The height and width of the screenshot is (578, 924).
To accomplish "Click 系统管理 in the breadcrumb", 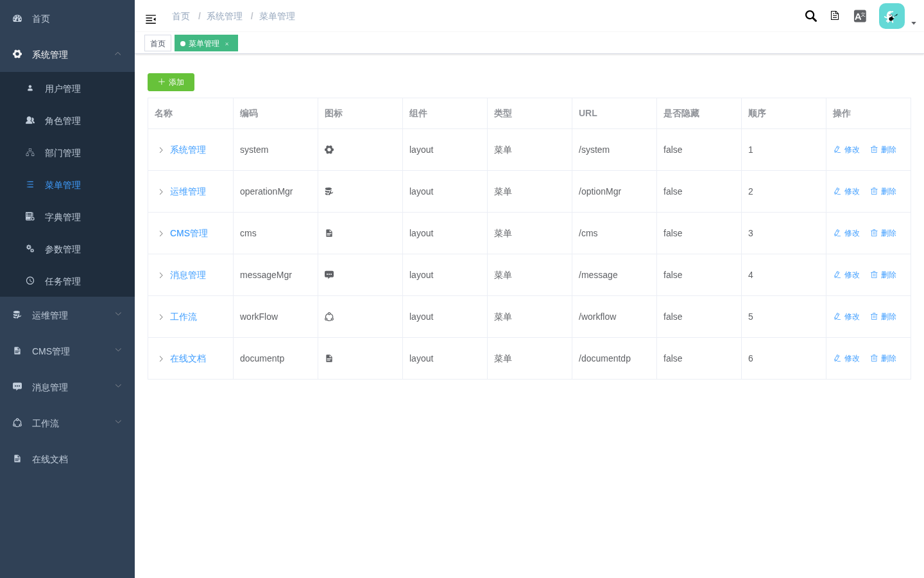I will [x=225, y=16].
